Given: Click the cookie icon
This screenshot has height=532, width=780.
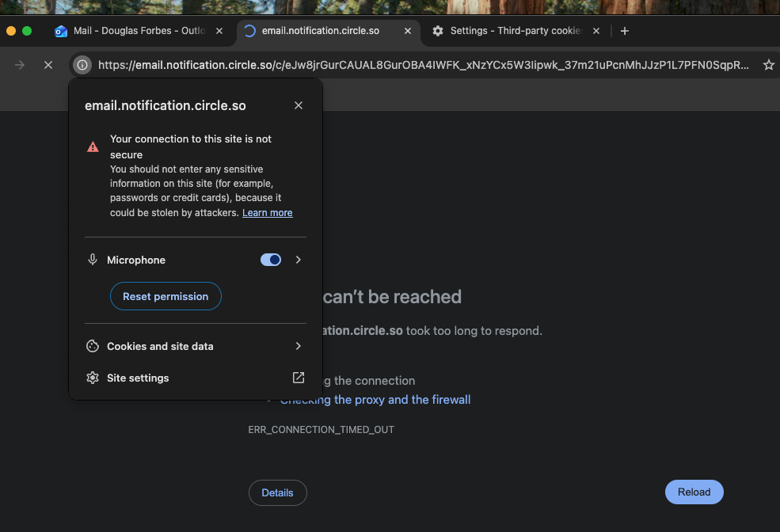Looking at the screenshot, I should coord(93,346).
